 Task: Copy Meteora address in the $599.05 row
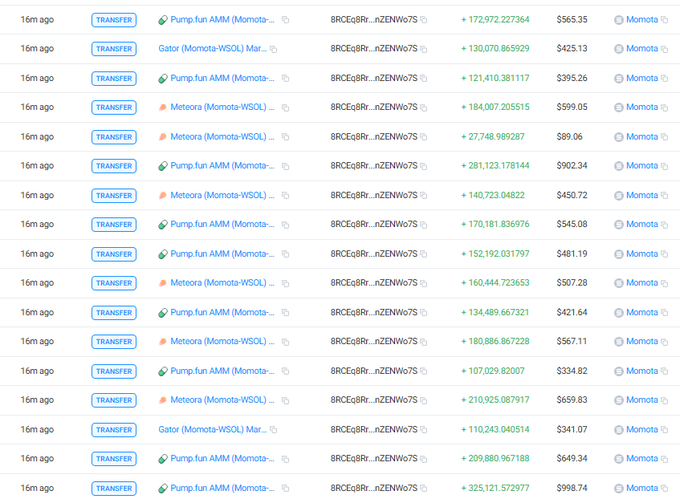[285, 108]
